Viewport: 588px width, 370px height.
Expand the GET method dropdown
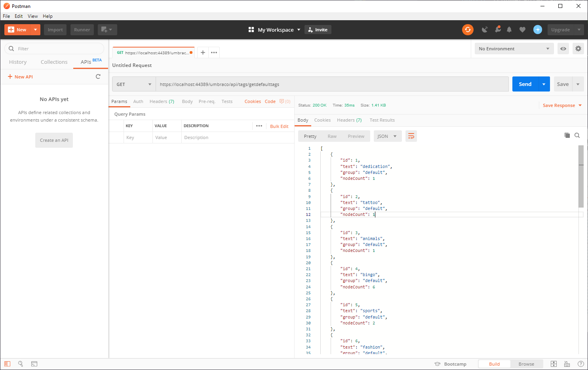pos(134,84)
